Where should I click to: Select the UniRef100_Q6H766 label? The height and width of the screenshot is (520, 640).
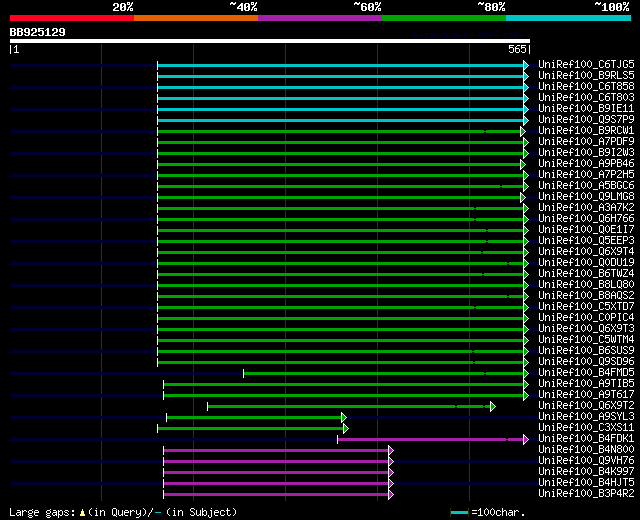586,219
